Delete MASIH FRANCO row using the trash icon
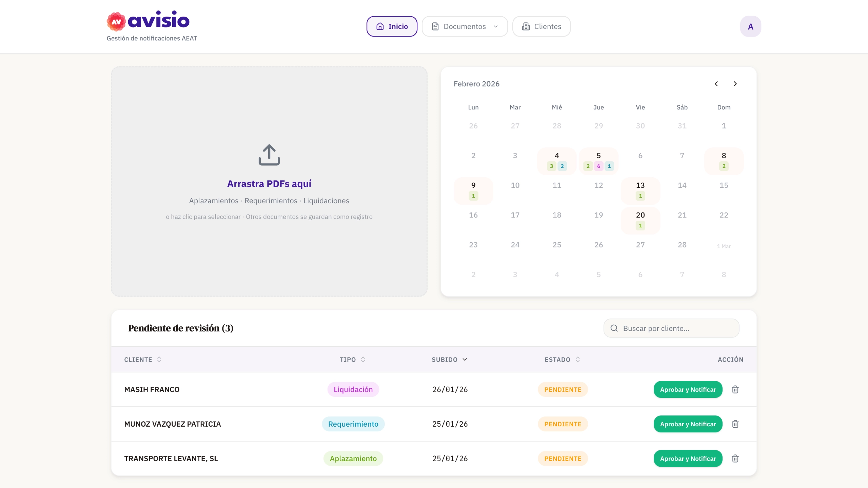Viewport: 868px width, 488px height. click(735, 389)
